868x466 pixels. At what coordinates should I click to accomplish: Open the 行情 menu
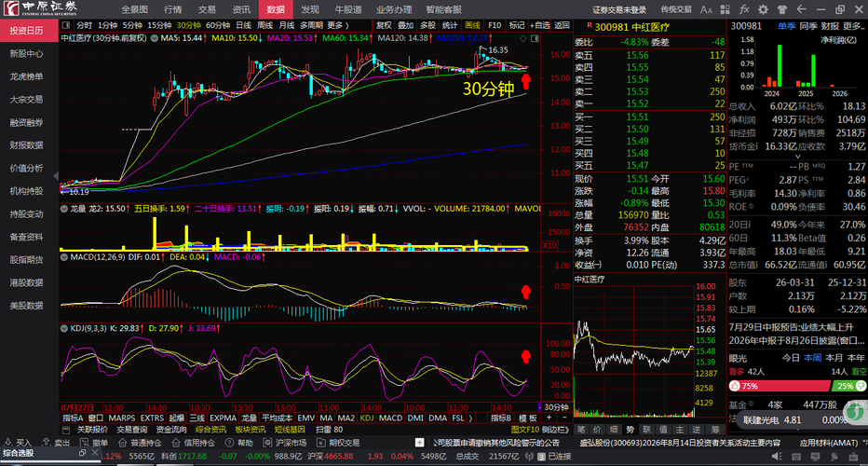(172, 9)
